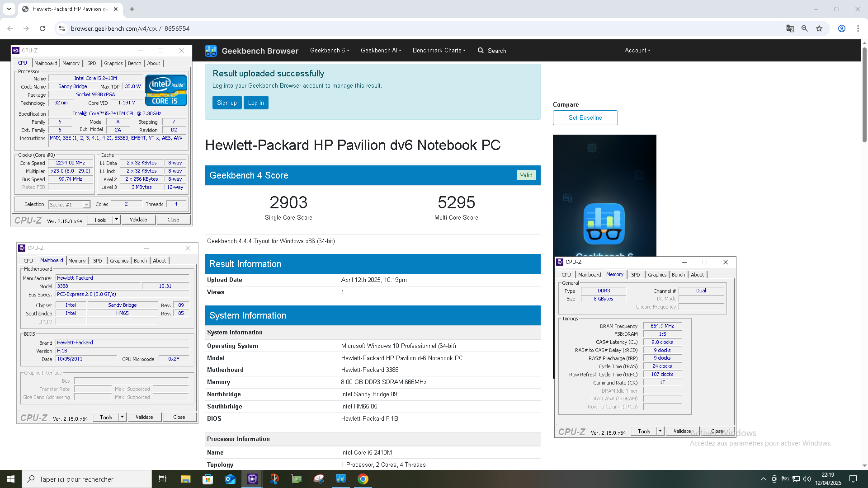Open the Chrome three-dot menu
This screenshot has width=868, height=488.
point(858,28)
